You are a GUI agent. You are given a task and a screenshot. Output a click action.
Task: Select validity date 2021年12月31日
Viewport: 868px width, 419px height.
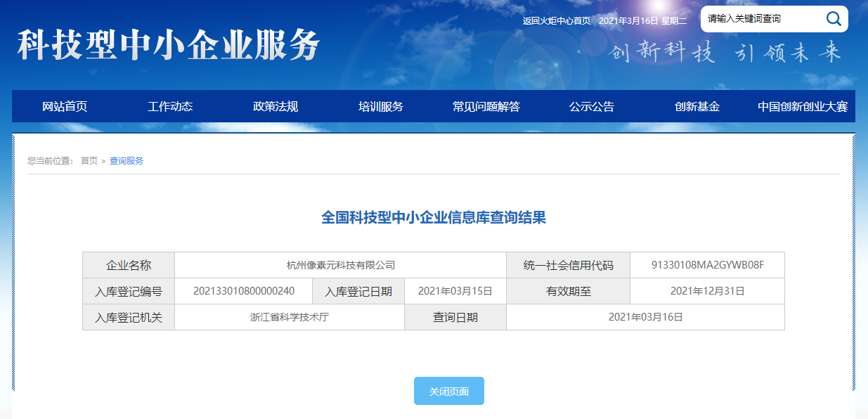(x=708, y=291)
